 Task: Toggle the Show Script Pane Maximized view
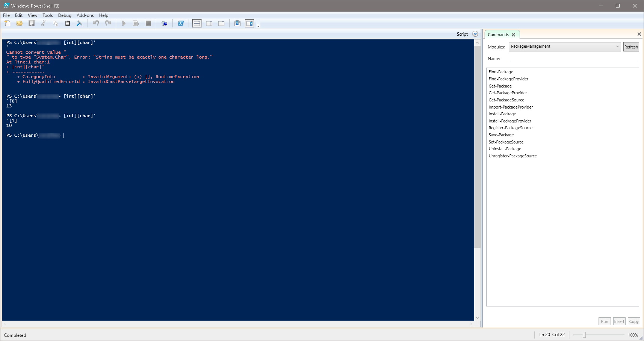tap(221, 23)
